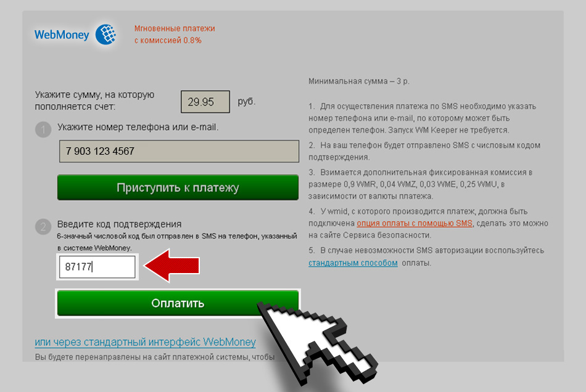Click instruction item 3 about fixed commission
The height and width of the screenshot is (392, 586).
(x=421, y=184)
